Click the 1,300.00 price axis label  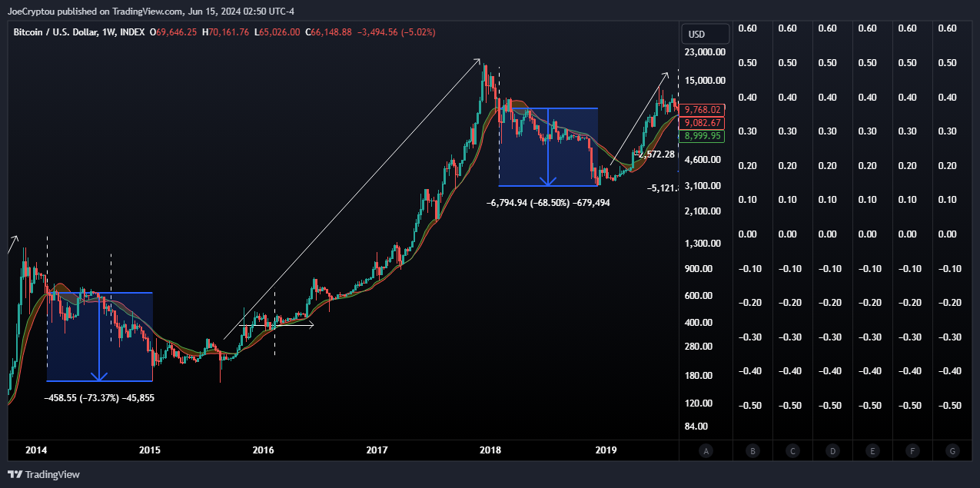click(704, 244)
